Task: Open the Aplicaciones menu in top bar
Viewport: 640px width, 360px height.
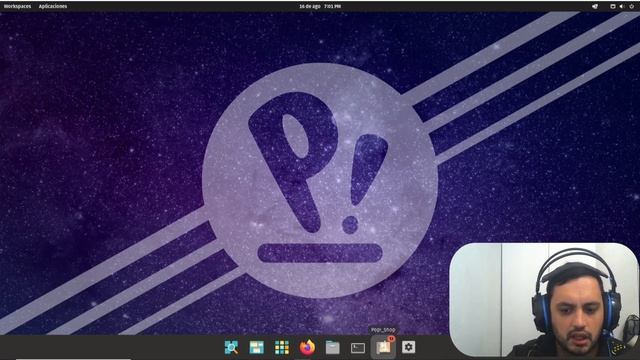Action: point(53,6)
